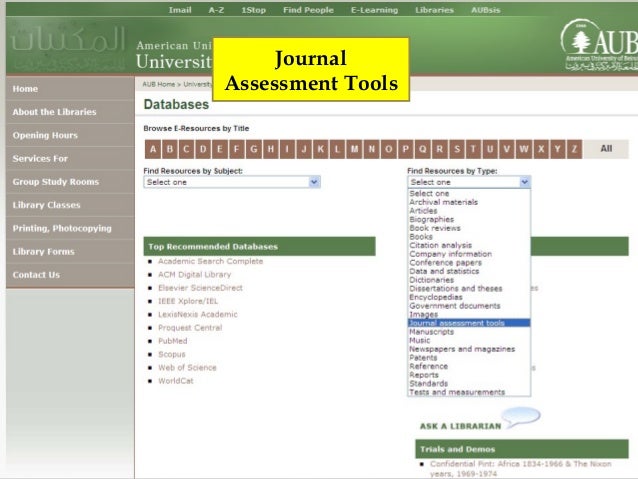Open Library Classes sidebar item
The height and width of the screenshot is (479, 638).
[70, 205]
